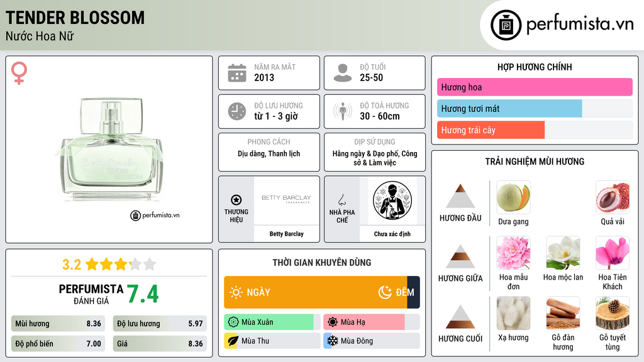Click the star rating row showing 3.2
Image resolution: width=644 pixels, height=362 pixels.
pyautogui.click(x=109, y=265)
